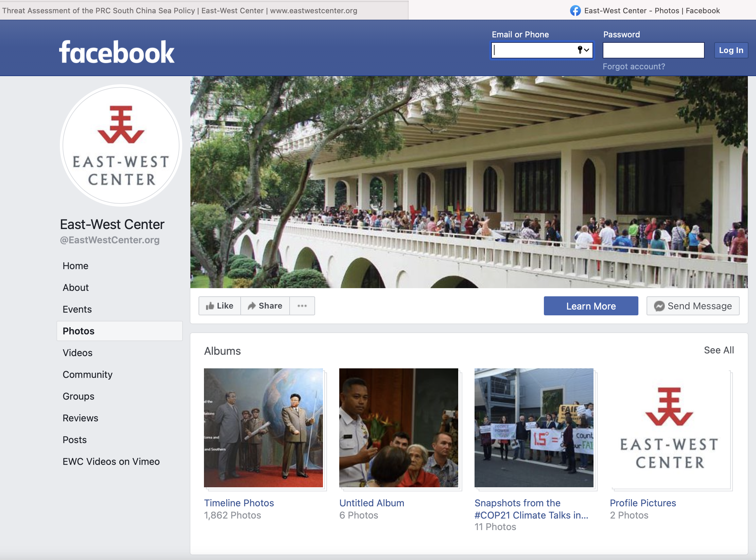Click the East-West Center profile picture
This screenshot has height=560, width=756.
coord(121,145)
